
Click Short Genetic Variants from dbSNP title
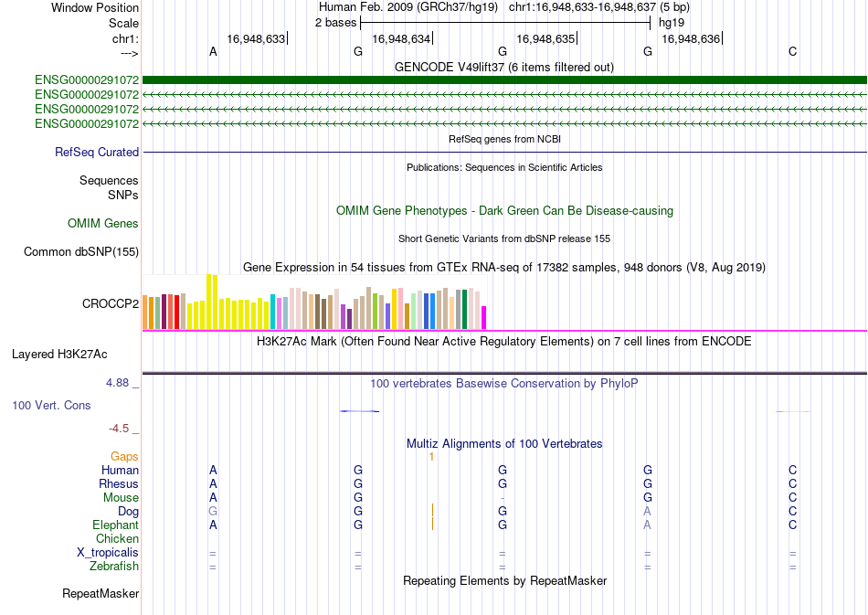(504, 239)
